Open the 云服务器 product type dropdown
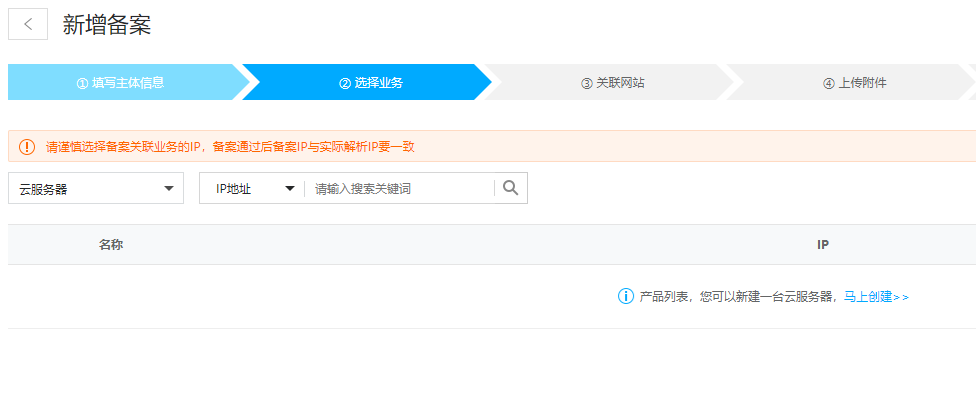The image size is (976, 400). 95,189
